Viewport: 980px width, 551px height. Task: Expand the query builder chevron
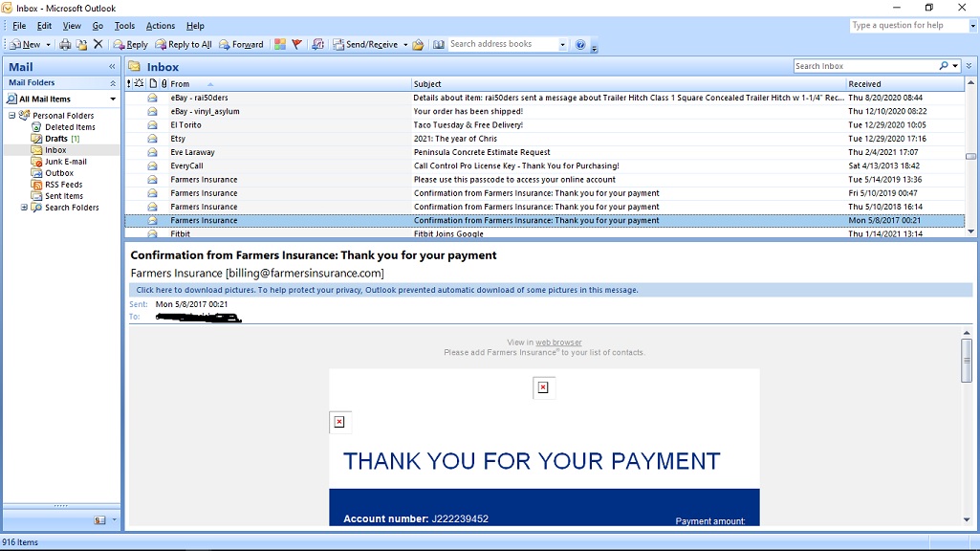coord(969,66)
